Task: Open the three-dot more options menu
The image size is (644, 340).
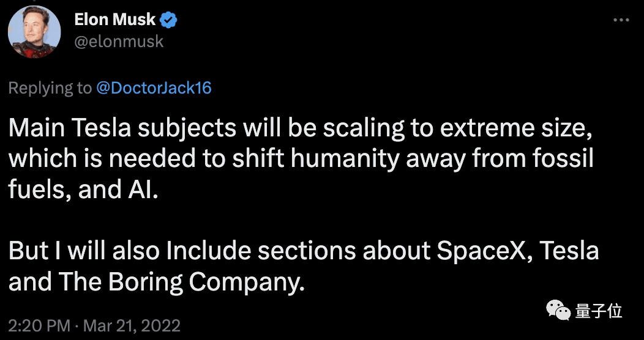Action: click(620, 20)
